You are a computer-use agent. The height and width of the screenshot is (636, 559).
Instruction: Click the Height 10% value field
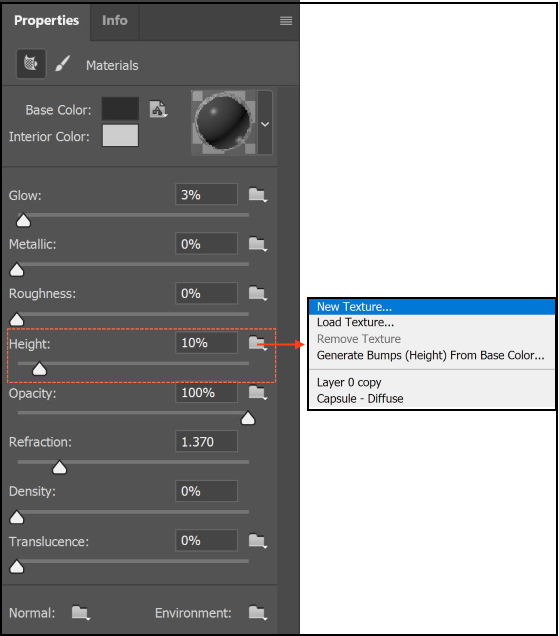(x=206, y=343)
